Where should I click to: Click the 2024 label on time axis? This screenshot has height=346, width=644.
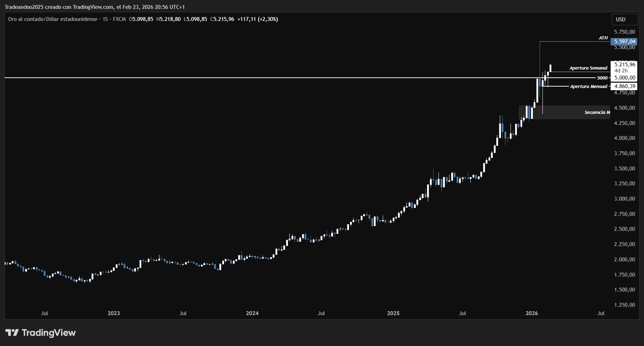point(252,313)
